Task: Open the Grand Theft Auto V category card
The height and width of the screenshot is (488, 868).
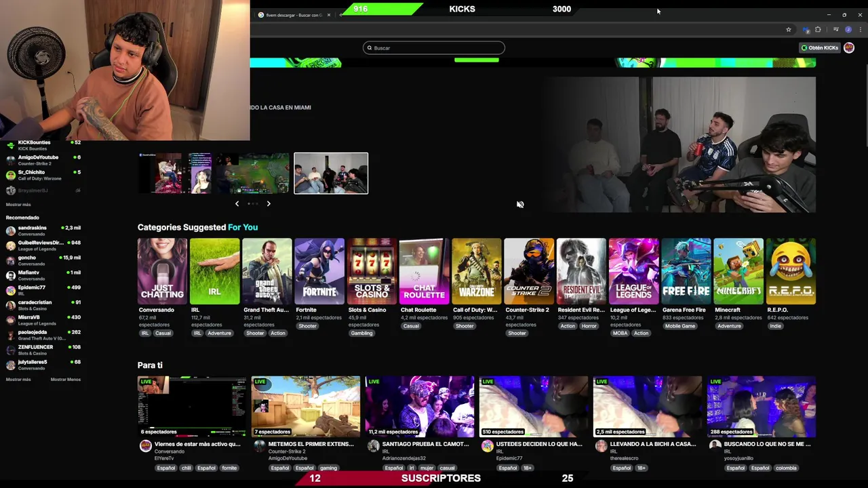Action: (267, 271)
